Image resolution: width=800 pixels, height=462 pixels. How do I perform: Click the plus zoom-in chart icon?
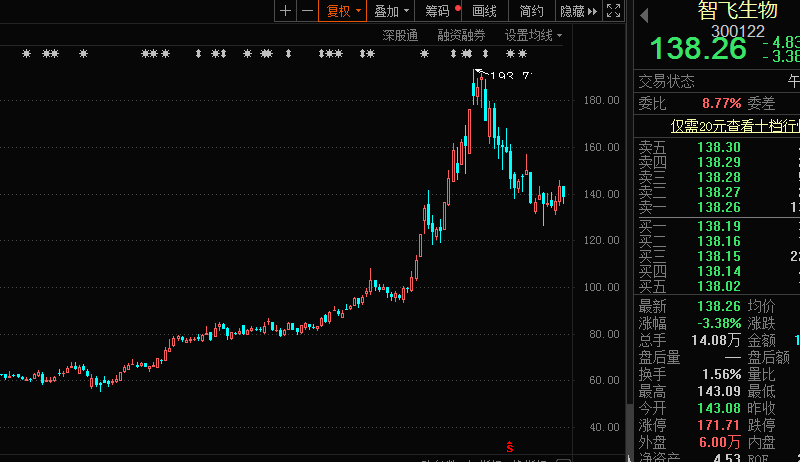[x=286, y=11]
